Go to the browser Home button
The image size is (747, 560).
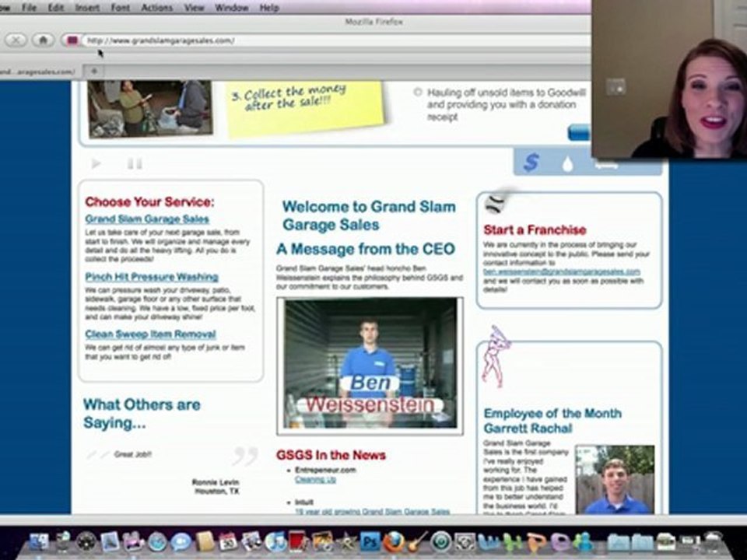click(x=43, y=40)
